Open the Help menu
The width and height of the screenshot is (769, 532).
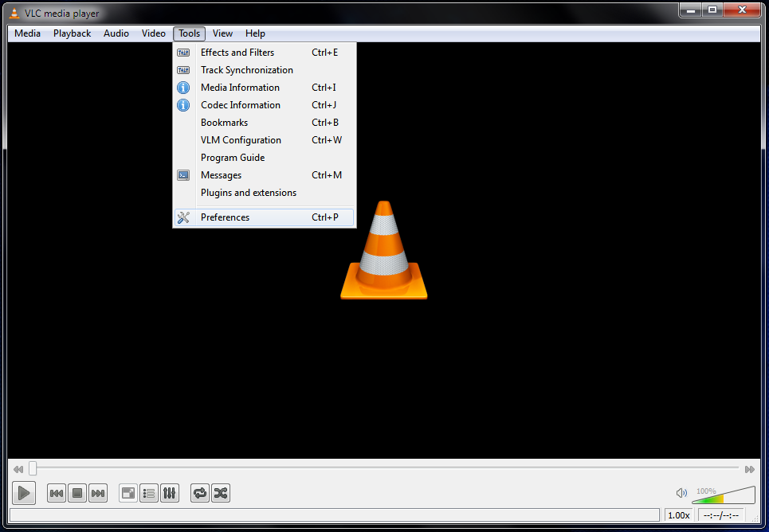pos(255,33)
